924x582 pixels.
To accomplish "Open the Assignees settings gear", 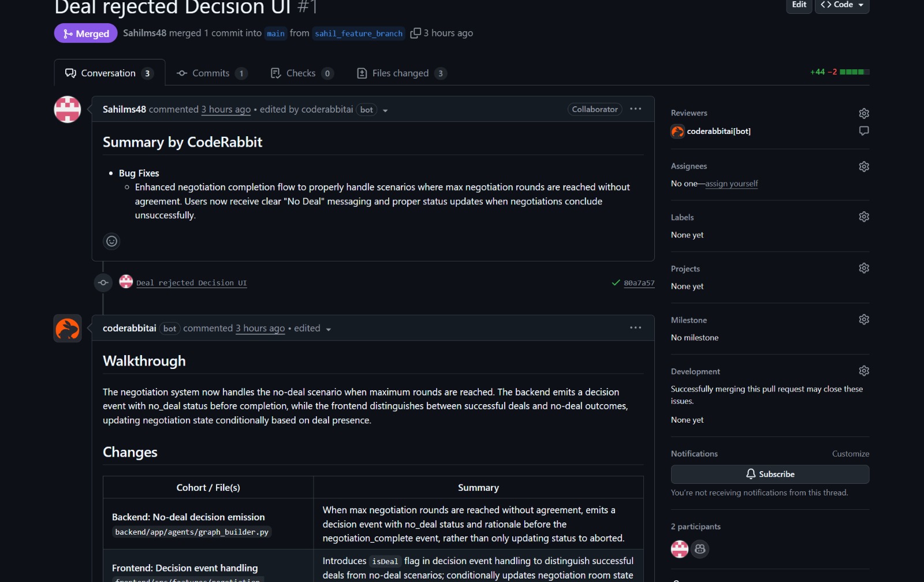I will (x=864, y=166).
